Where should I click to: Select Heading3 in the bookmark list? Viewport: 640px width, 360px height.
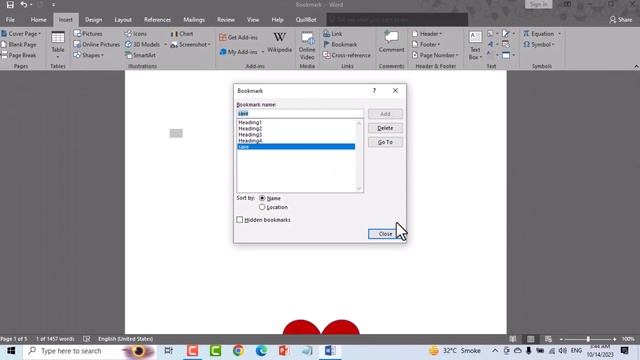pos(296,135)
